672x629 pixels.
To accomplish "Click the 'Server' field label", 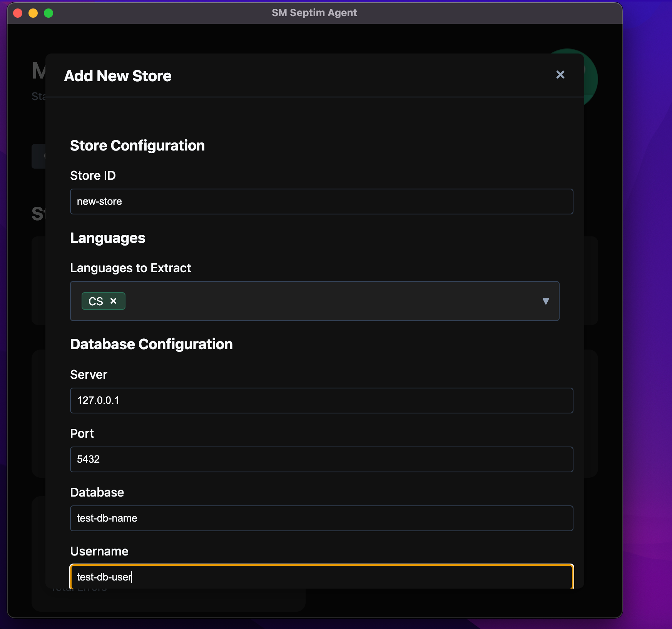I will [89, 375].
